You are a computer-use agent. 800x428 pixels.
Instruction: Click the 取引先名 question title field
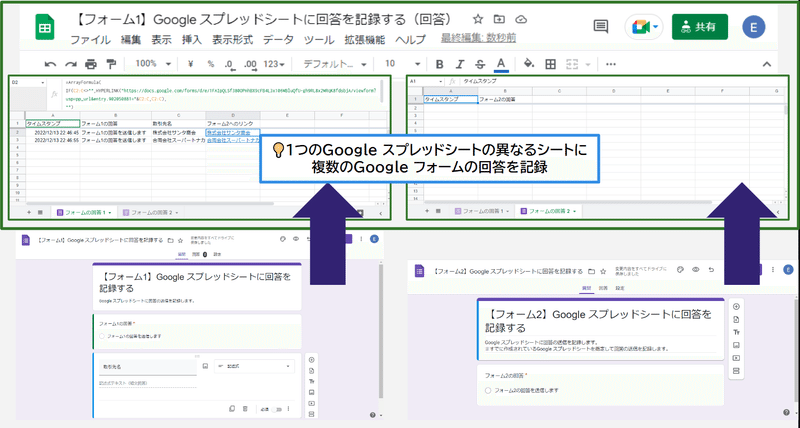click(x=147, y=367)
